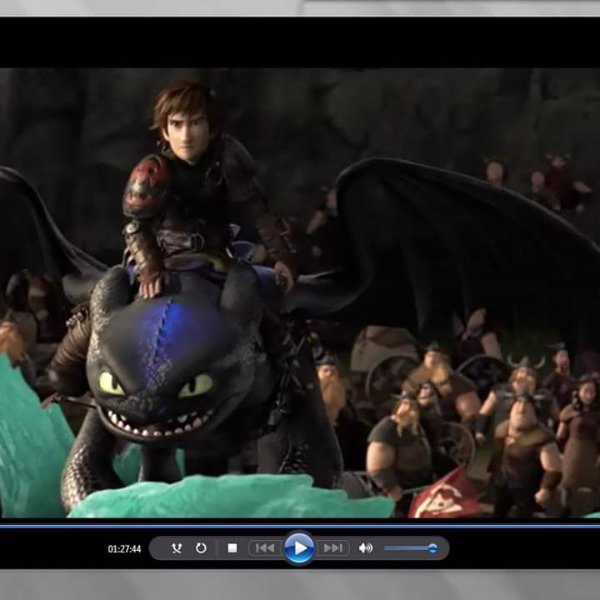Screen dimensions: 600x600
Task: Toggle shuffle mode in the player
Action: click(x=176, y=548)
